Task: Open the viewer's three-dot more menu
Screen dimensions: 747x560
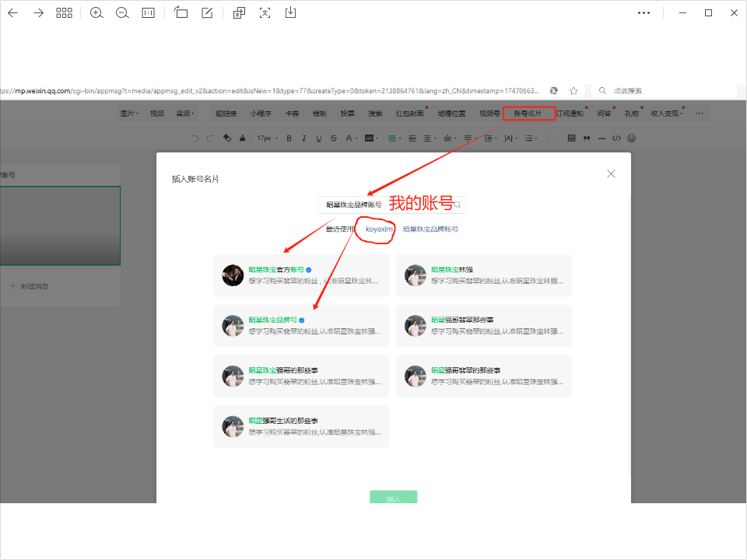Action: tap(644, 13)
